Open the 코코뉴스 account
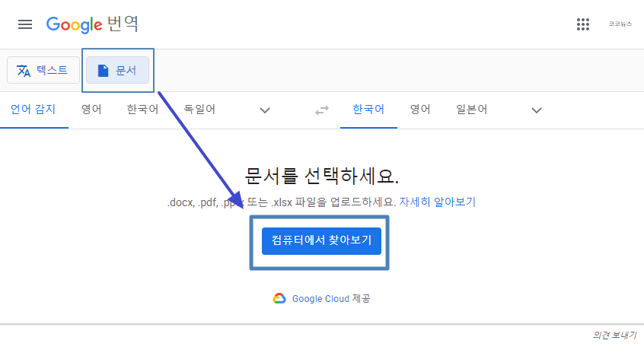The width and height of the screenshot is (644, 353). pos(620,24)
